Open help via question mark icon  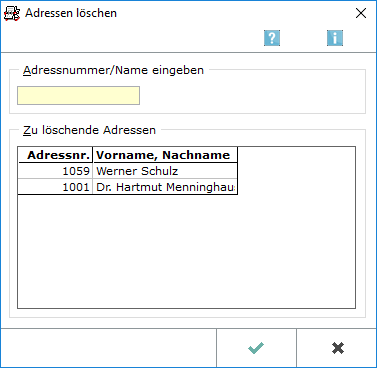(x=272, y=38)
